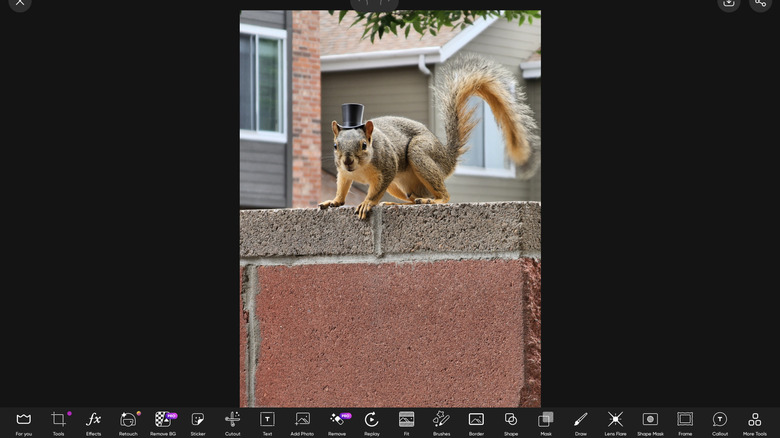Apply the Lens Flare tool
The width and height of the screenshot is (780, 438).
(615, 423)
